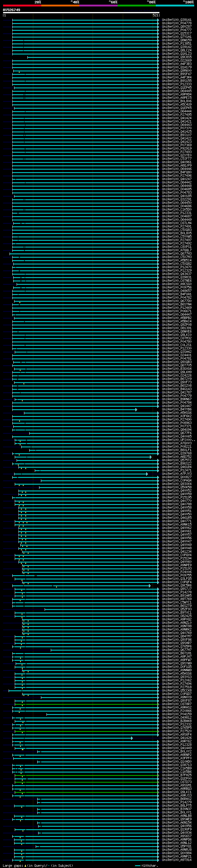This screenshot has height=868, width=197.
Task: Click arrowhead of truncated UniRef100_Q9C5R6 alignment
Action: pyautogui.click(x=150, y=586)
